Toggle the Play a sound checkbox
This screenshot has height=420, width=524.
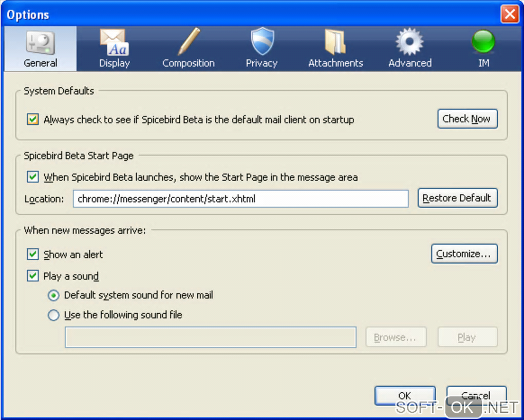33,276
